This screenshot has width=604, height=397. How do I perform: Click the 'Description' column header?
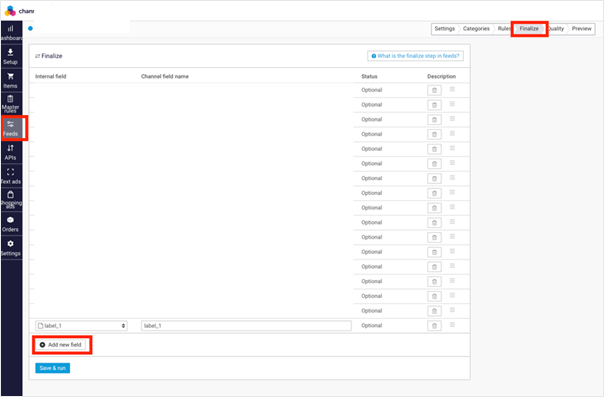441,76
